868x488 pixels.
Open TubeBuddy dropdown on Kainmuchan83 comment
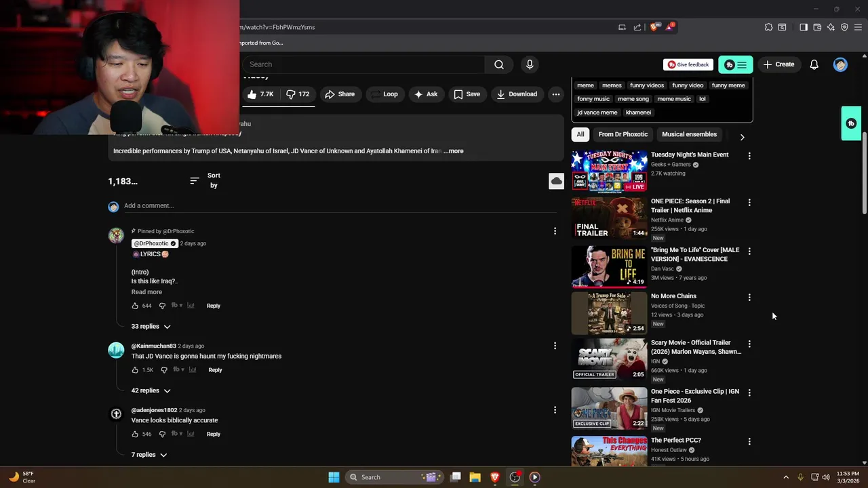178,370
